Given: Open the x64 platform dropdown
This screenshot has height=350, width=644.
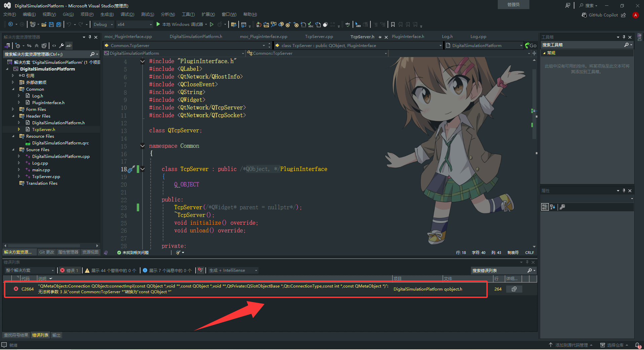Looking at the screenshot, I should tap(134, 24).
